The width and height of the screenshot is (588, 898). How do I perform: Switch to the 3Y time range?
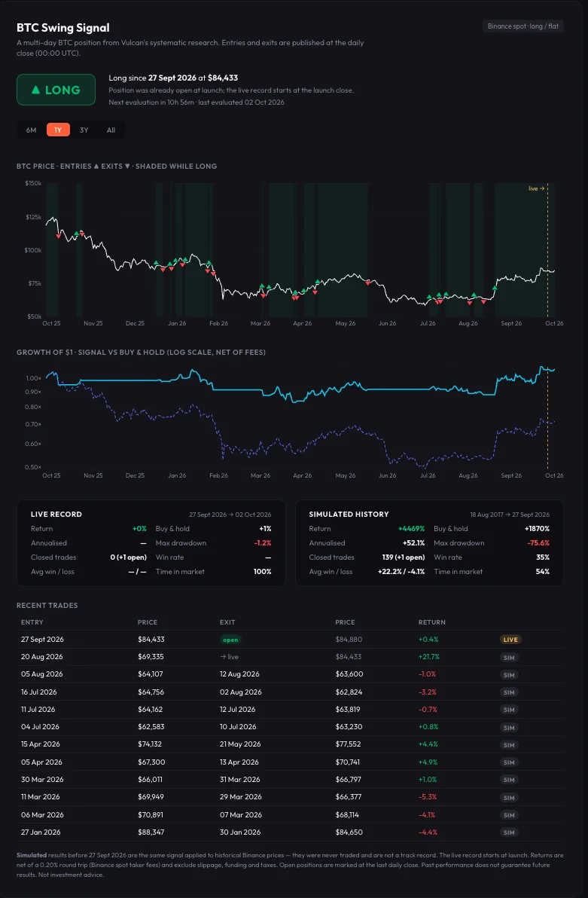tap(84, 130)
